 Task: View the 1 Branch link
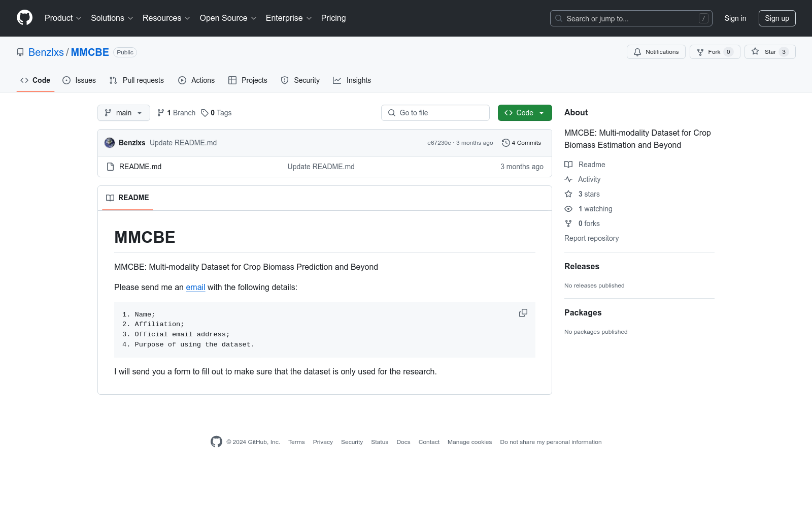click(x=176, y=113)
